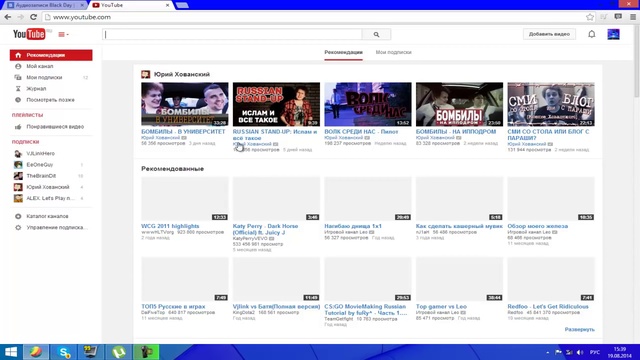Viewport: 640px width, 360px height.
Task: Click the Добавить видео button
Action: point(549,34)
